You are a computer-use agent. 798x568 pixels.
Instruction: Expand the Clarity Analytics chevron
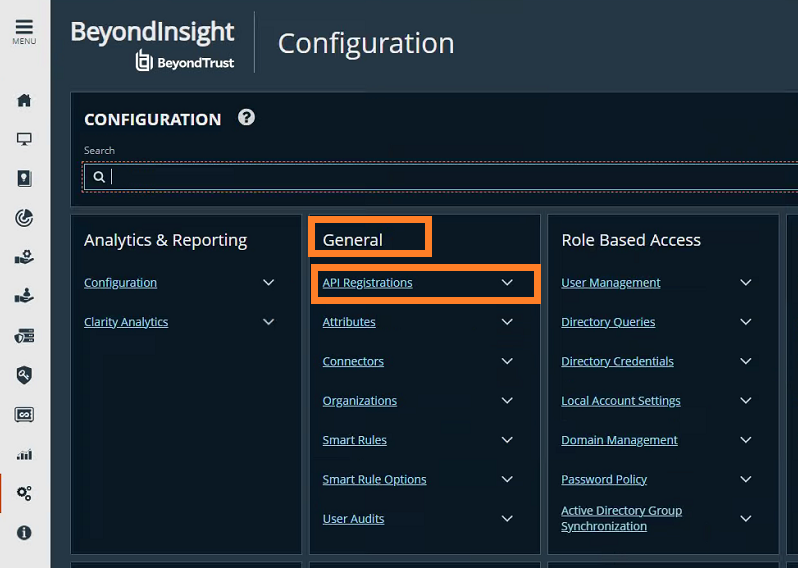(268, 322)
